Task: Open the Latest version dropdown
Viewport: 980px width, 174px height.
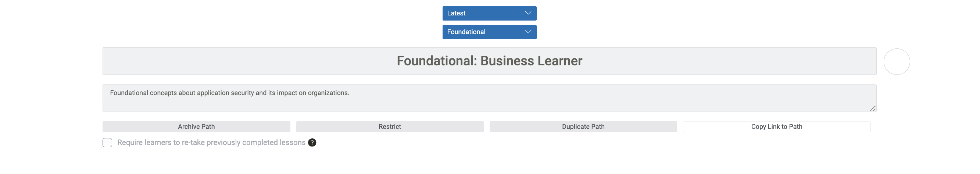Action: pos(489,13)
